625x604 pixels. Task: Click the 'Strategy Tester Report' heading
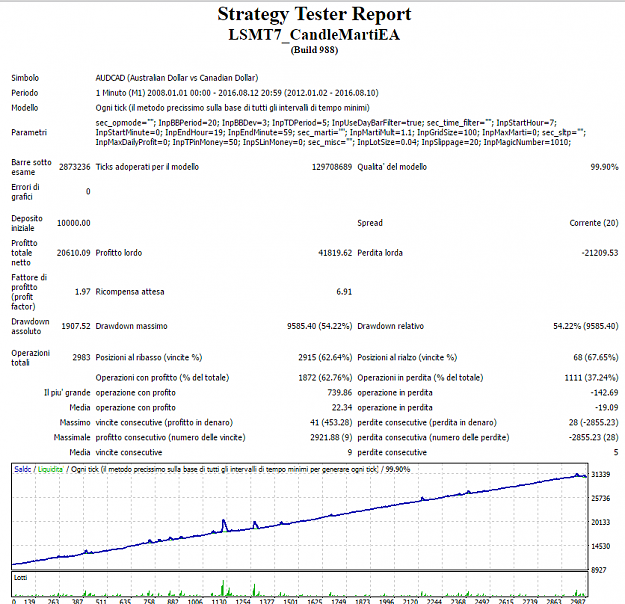click(314, 14)
